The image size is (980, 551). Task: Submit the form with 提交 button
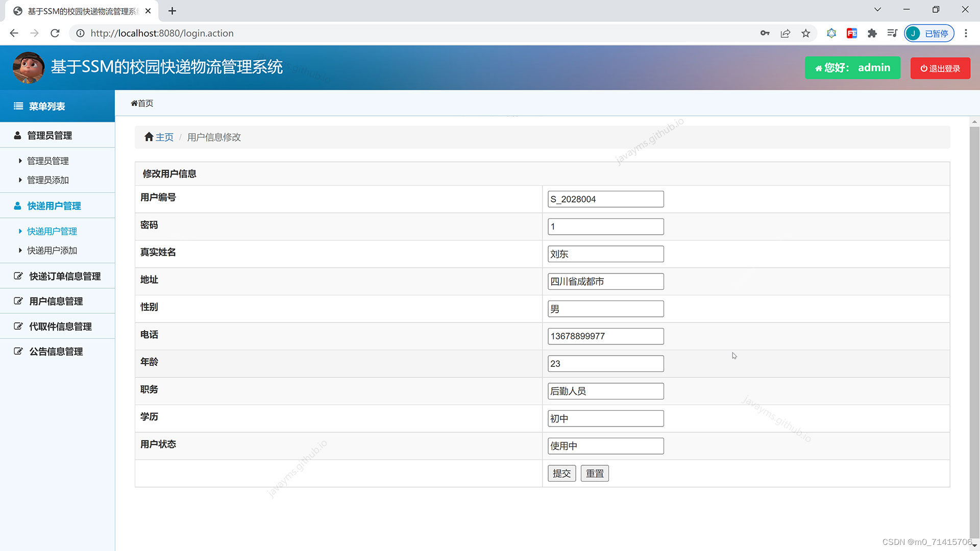coord(561,473)
